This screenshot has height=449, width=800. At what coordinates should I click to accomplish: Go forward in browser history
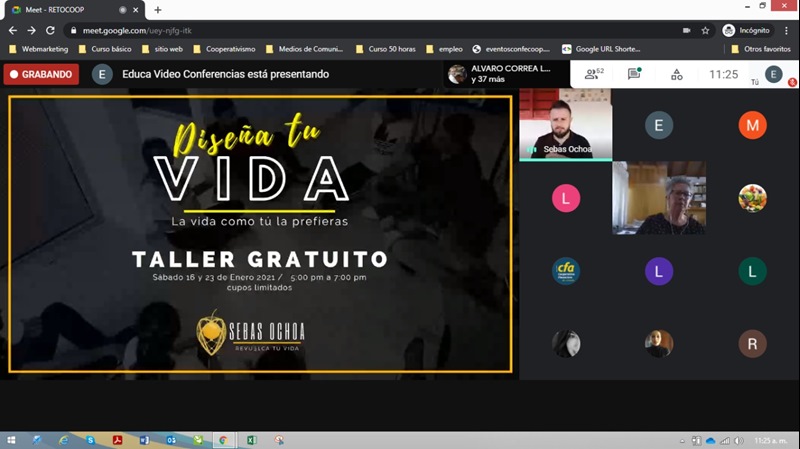click(x=32, y=31)
